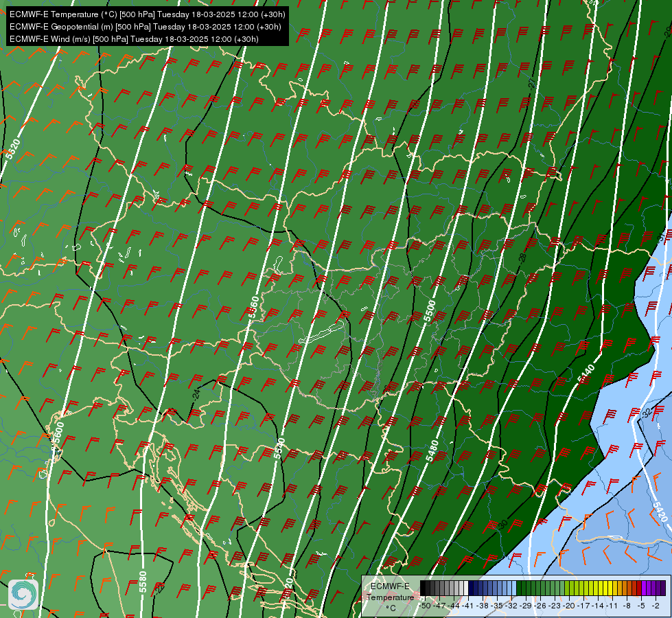Click the 5560 geopotential contour label
Image resolution: width=672 pixels, height=618 pixels.
coord(254,307)
